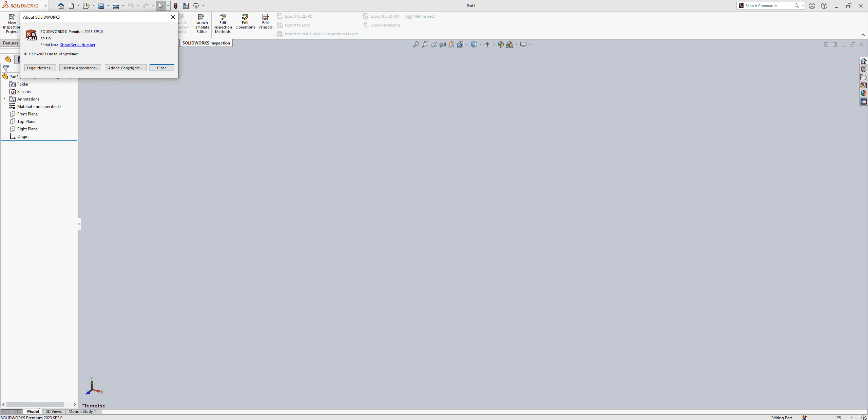868x420 pixels.
Task: Open SOLIDWORKS Resources home icon in task pane
Action: point(864,61)
